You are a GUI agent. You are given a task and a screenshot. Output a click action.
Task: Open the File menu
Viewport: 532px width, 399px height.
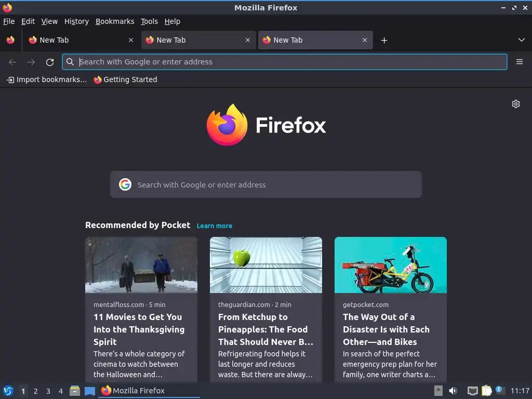(9, 21)
